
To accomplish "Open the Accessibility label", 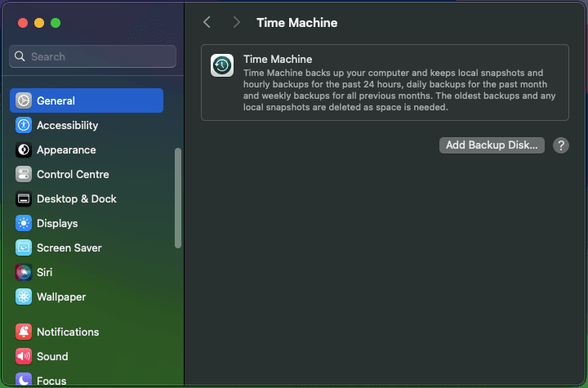I will click(x=68, y=125).
